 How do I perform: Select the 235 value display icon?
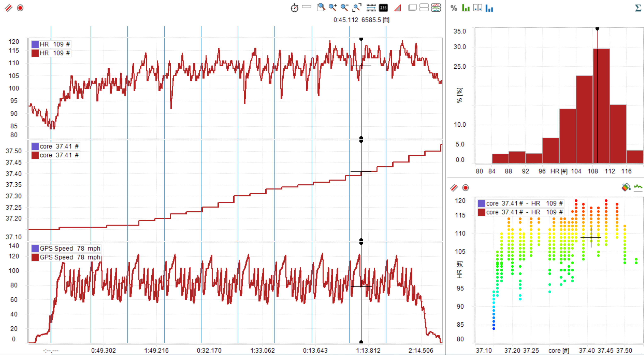[x=383, y=8]
